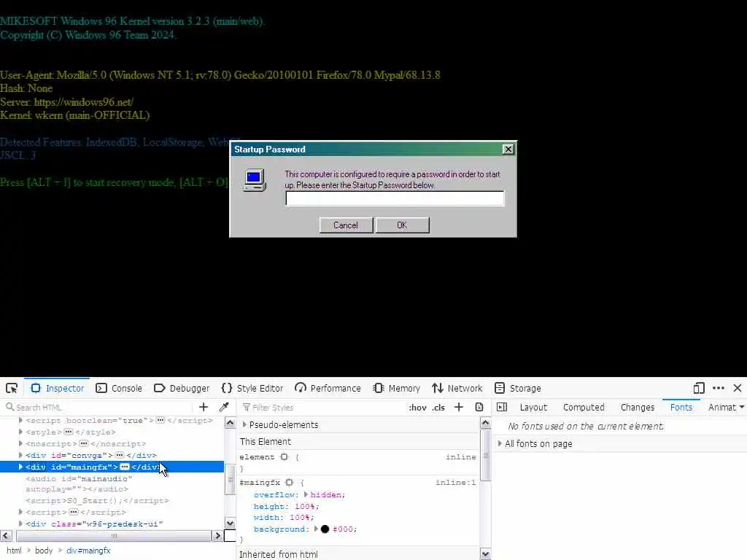This screenshot has width=747, height=560.
Task: Click the markup horizontal scrollbar right arrow
Action: [217, 535]
